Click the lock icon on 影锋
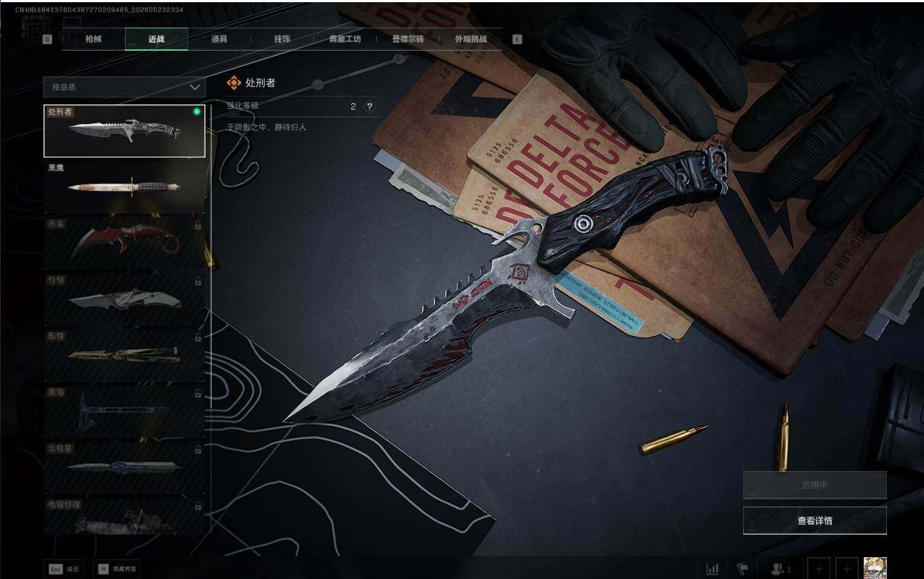This screenshot has width=924, height=579. pyautogui.click(x=198, y=337)
